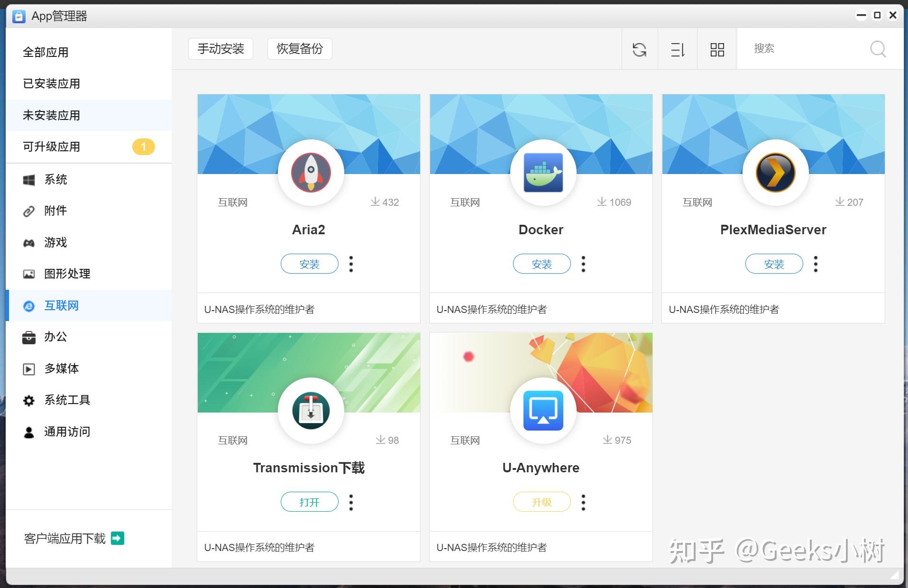Screen dimensions: 908x588
Task: Open the 游戏 category
Action: (x=89, y=242)
